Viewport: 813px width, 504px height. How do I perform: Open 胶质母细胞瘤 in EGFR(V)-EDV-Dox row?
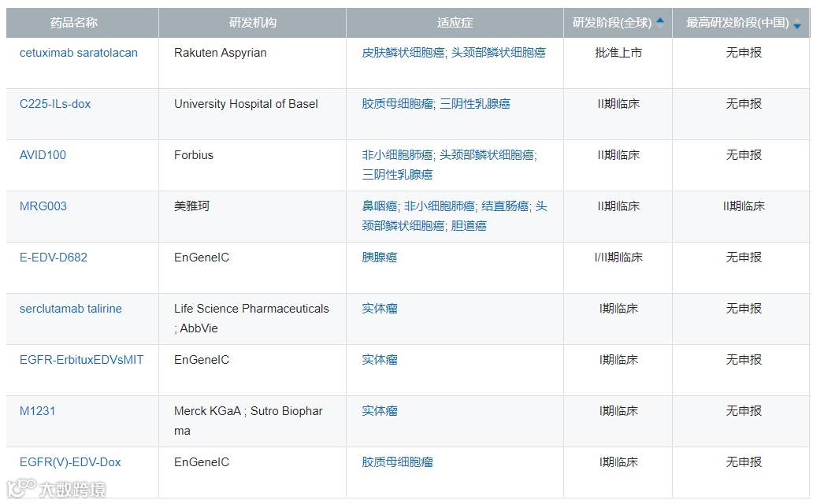point(397,462)
